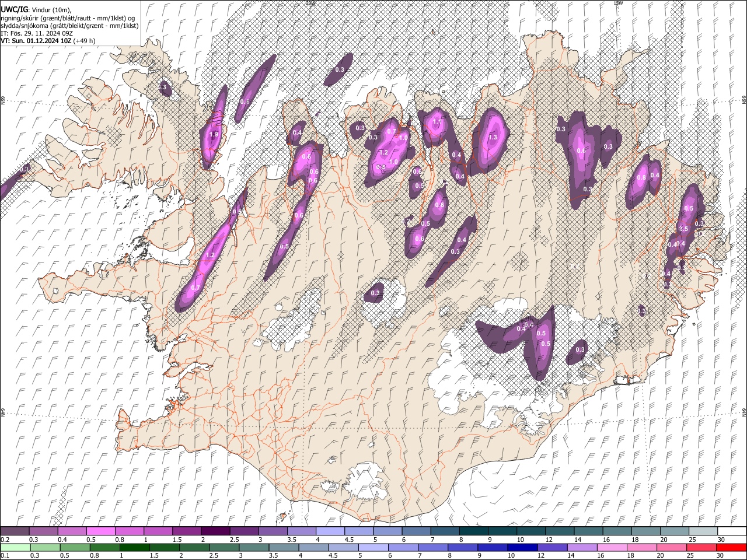The height and width of the screenshot is (560, 747).
Task: Click the bright pink 0.5 swatch in upper legend row
Action: (x=100, y=531)
